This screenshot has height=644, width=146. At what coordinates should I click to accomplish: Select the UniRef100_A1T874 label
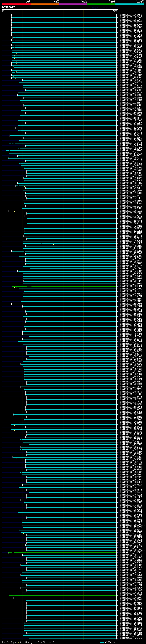pos(131,512)
